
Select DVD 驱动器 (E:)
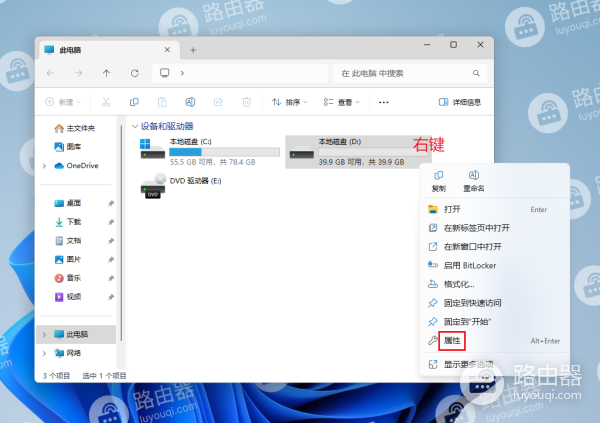181,186
